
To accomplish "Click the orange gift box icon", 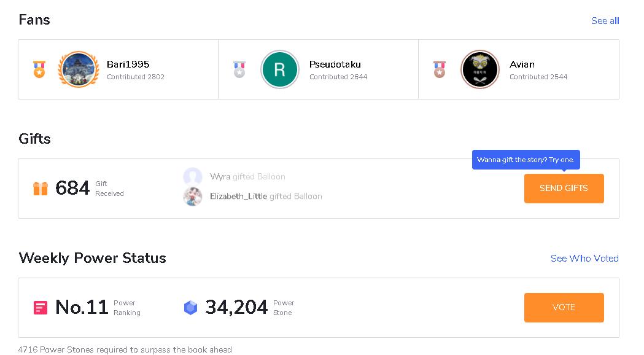I will click(41, 189).
